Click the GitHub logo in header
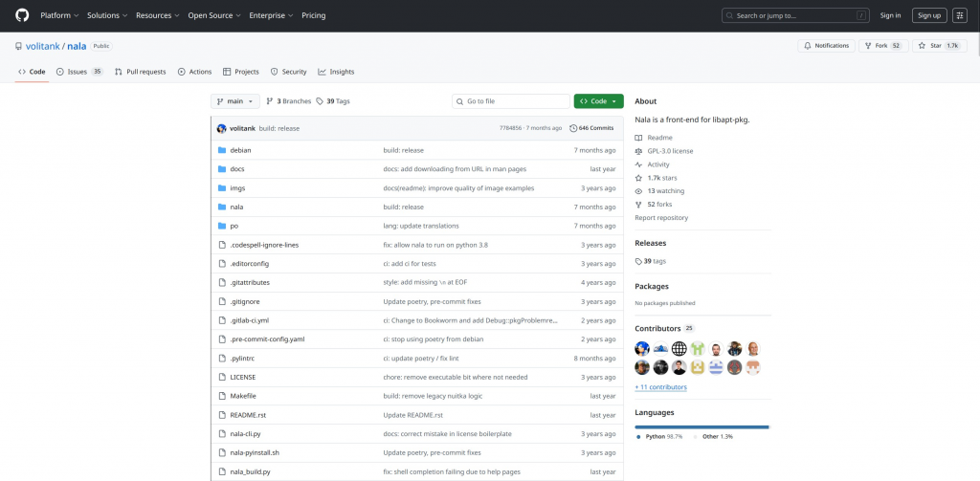 pos(22,15)
